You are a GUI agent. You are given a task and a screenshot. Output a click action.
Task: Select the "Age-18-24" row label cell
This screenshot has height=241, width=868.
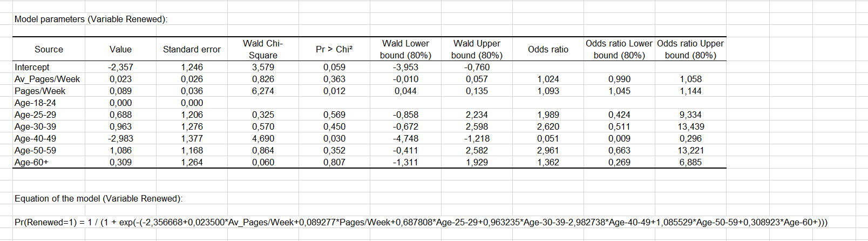[x=35, y=103]
